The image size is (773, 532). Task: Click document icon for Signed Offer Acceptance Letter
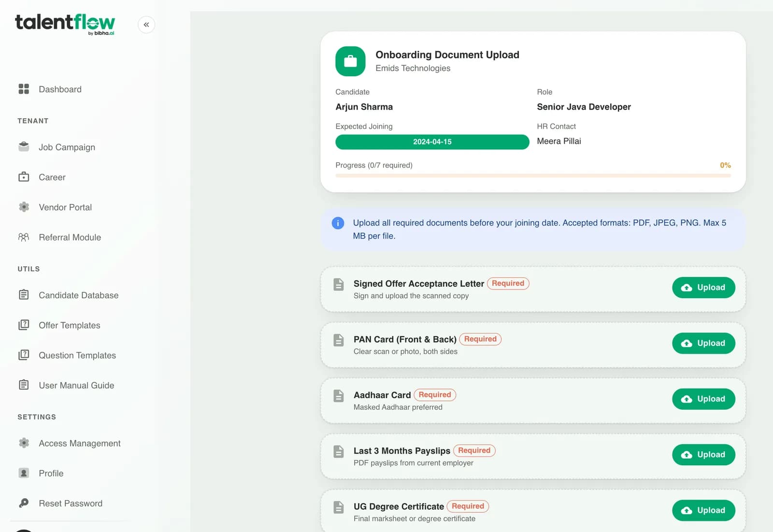pos(339,284)
